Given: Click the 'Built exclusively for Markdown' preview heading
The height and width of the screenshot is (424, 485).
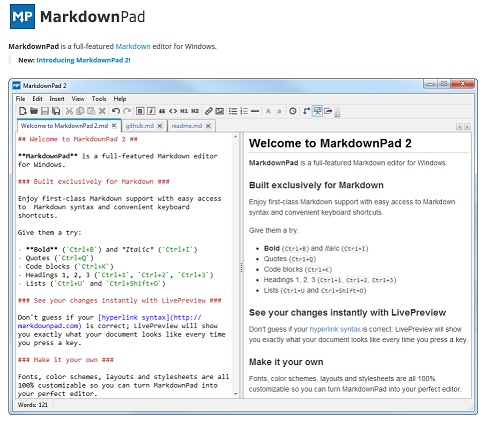Looking at the screenshot, I should (316, 185).
